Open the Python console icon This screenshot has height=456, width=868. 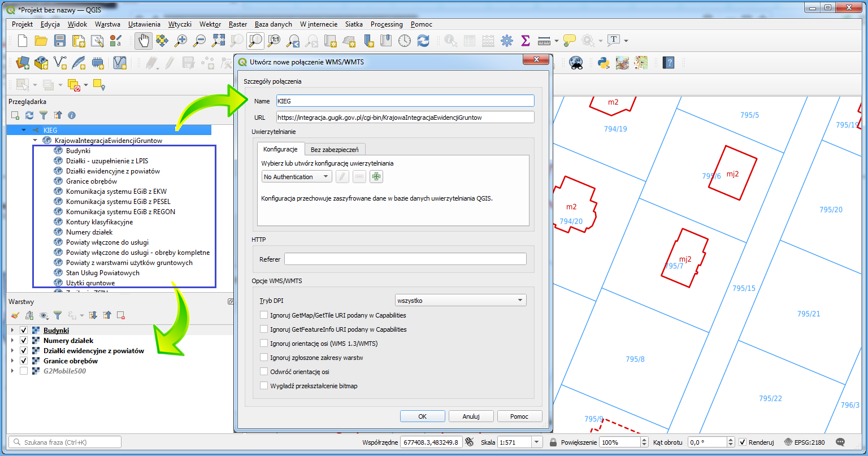pyautogui.click(x=604, y=63)
